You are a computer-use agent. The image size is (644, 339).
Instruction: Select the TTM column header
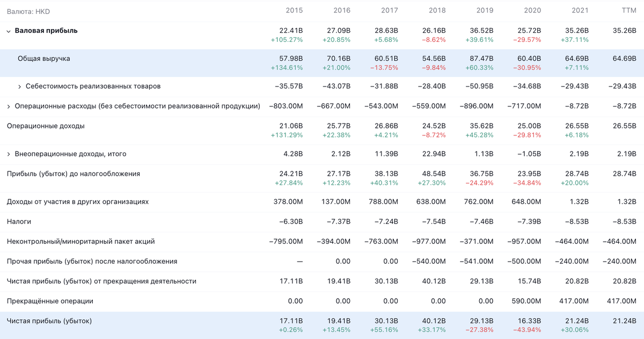click(x=629, y=11)
